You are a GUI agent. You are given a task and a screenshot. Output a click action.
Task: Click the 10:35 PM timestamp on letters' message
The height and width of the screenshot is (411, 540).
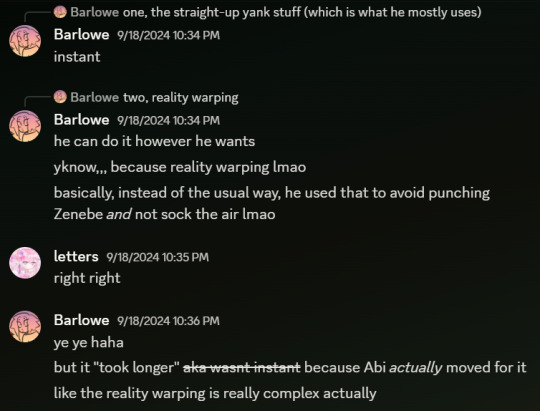point(157,257)
